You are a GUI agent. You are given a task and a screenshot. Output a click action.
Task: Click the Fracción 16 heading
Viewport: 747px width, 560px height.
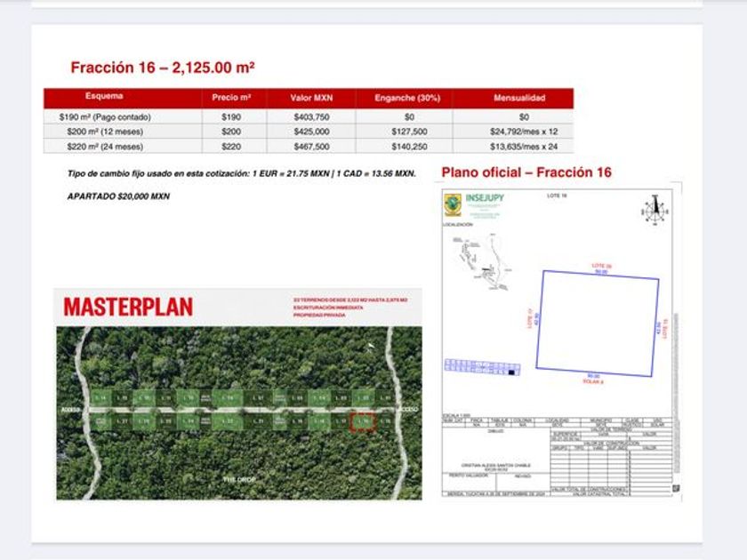pyautogui.click(x=163, y=68)
